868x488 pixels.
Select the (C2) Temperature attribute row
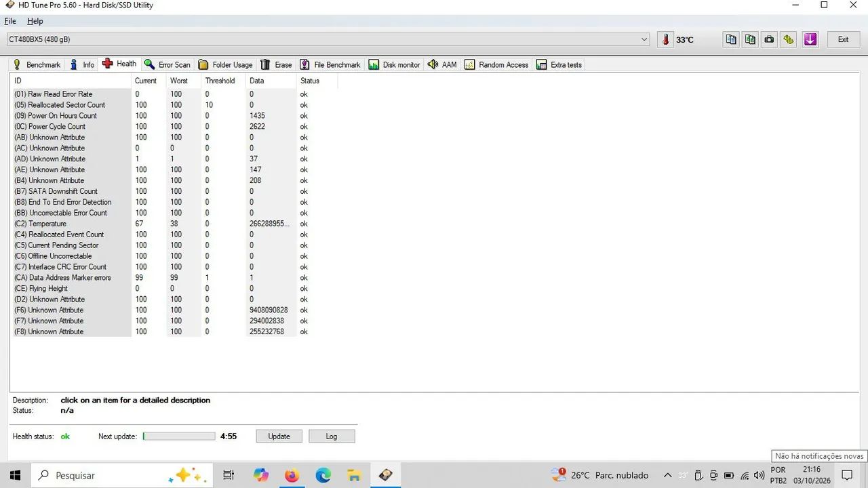click(x=174, y=224)
